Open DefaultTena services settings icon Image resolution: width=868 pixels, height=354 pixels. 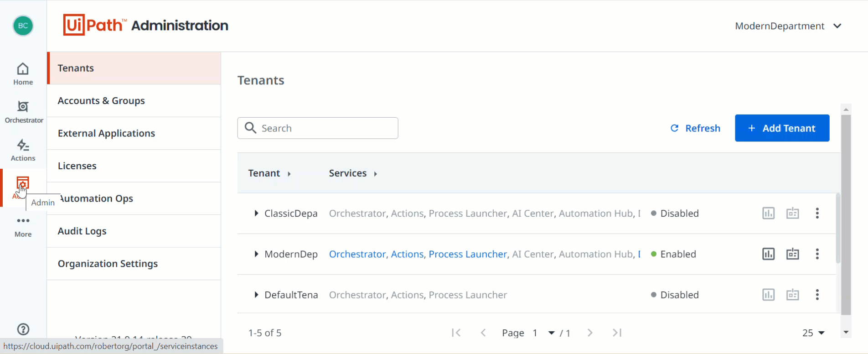point(792,295)
